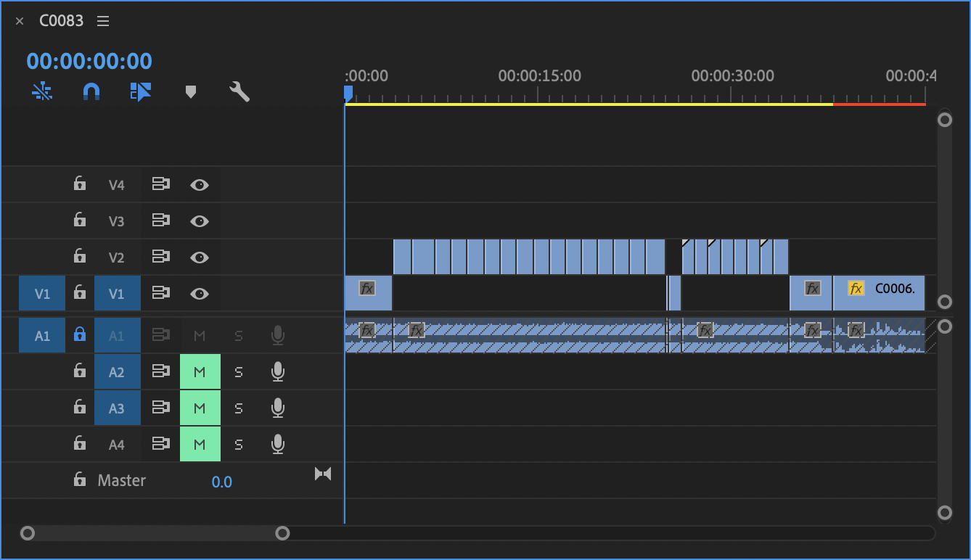The width and height of the screenshot is (971, 560).
Task: Hide V1 track output with eye
Action: point(200,294)
